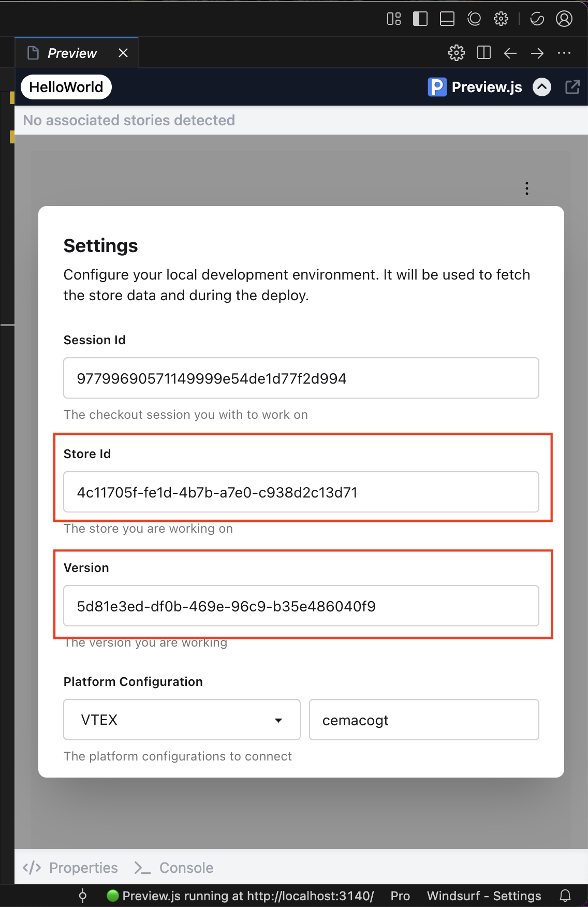Open the editor more actions ellipsis
This screenshot has height=907, width=588.
(x=564, y=53)
